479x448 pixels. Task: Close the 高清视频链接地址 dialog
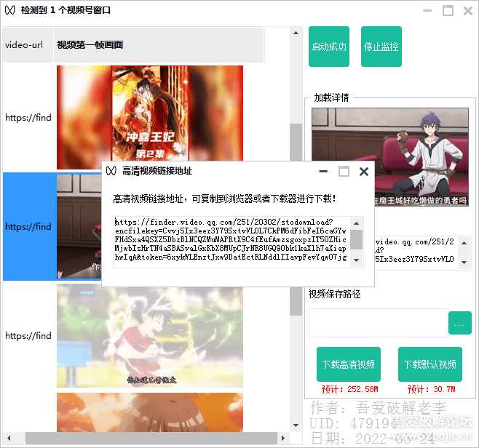363,171
